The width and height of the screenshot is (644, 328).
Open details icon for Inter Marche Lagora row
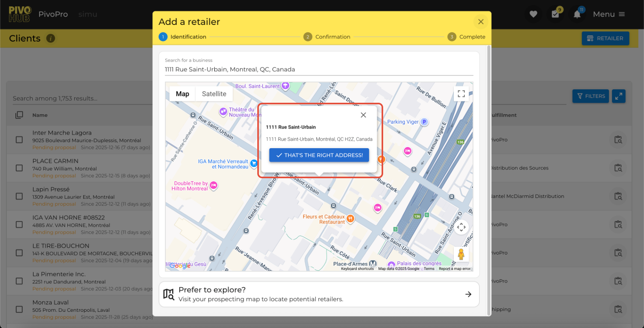[618, 139]
